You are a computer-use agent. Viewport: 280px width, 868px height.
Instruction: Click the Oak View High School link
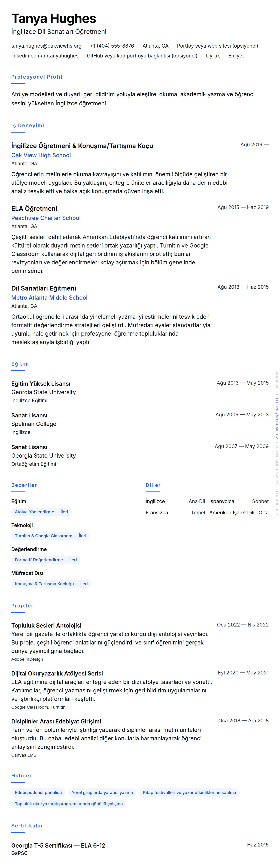pos(41,155)
